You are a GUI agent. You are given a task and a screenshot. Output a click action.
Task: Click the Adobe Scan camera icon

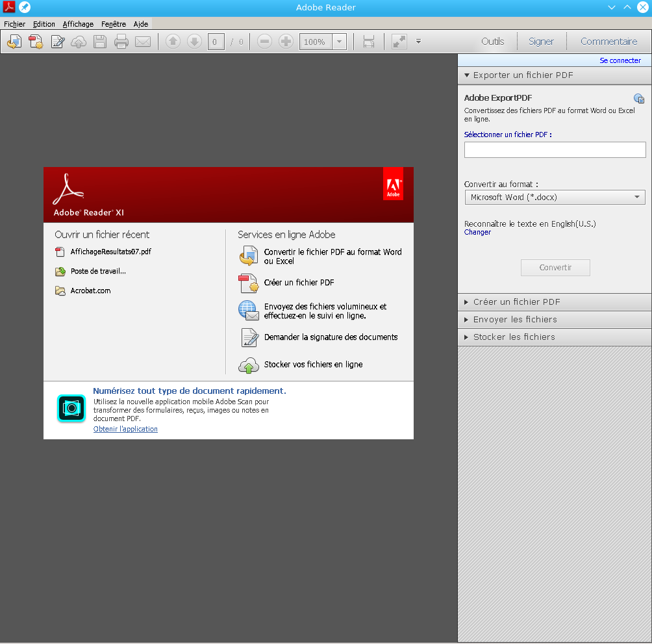point(71,408)
